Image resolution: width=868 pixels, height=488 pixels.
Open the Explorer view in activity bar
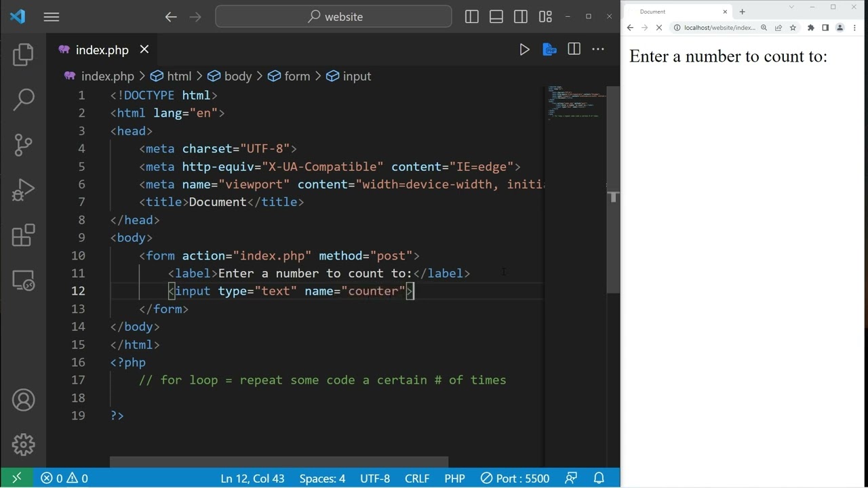[23, 55]
